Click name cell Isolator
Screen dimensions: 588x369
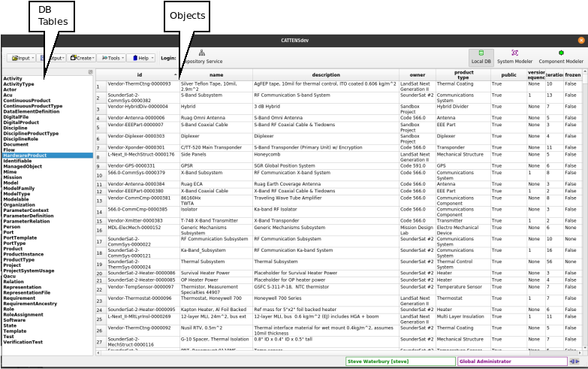[x=216, y=212]
